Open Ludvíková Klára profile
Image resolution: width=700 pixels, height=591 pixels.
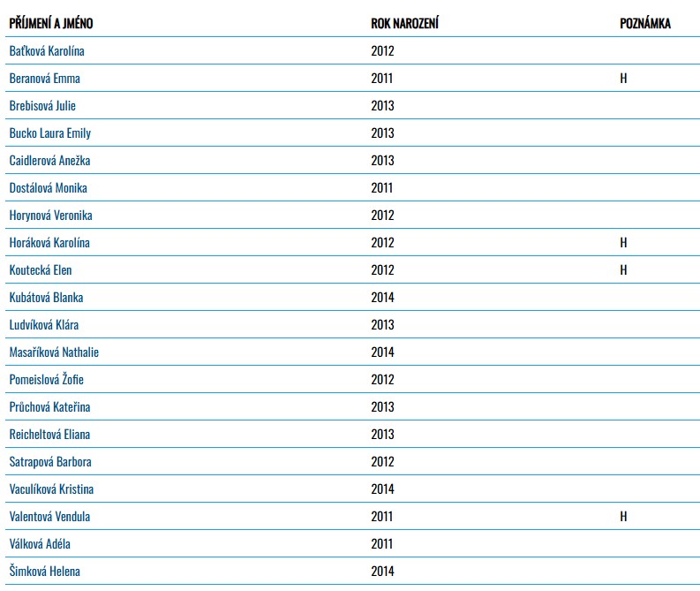click(43, 325)
